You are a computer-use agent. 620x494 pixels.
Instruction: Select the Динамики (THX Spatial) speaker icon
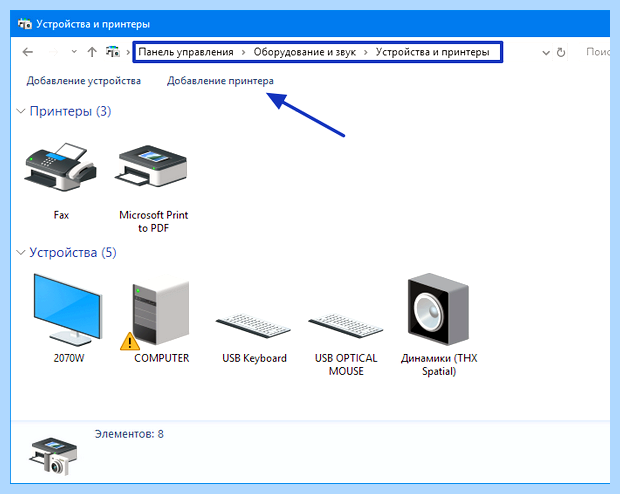click(438, 309)
